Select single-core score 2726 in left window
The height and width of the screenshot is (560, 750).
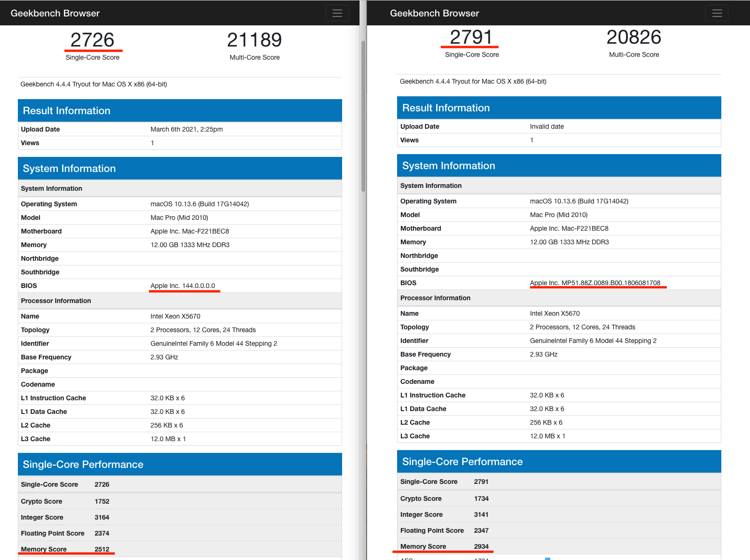pyautogui.click(x=93, y=40)
